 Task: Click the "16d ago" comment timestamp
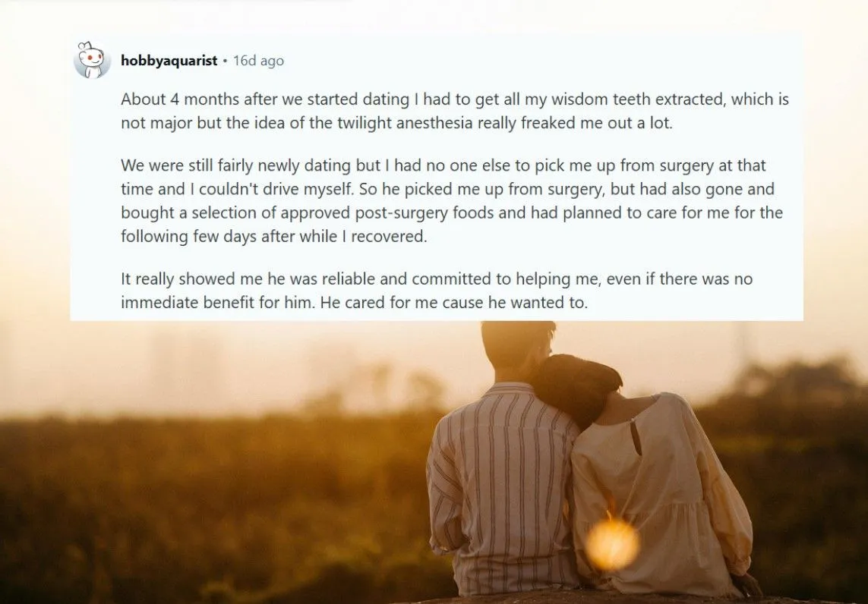pyautogui.click(x=258, y=61)
